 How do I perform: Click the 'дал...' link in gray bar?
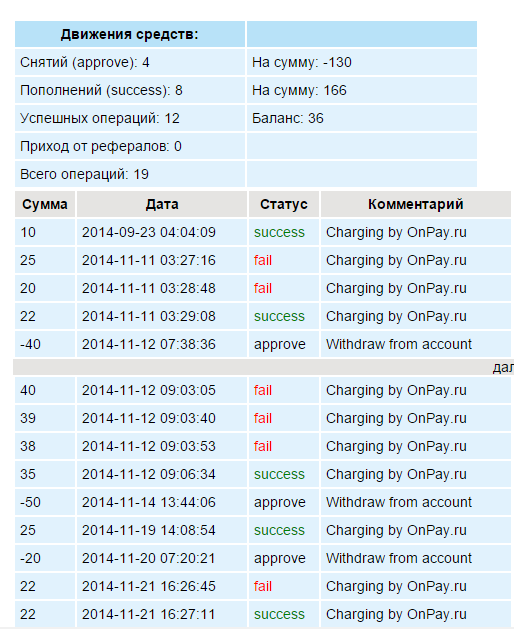tap(503, 367)
